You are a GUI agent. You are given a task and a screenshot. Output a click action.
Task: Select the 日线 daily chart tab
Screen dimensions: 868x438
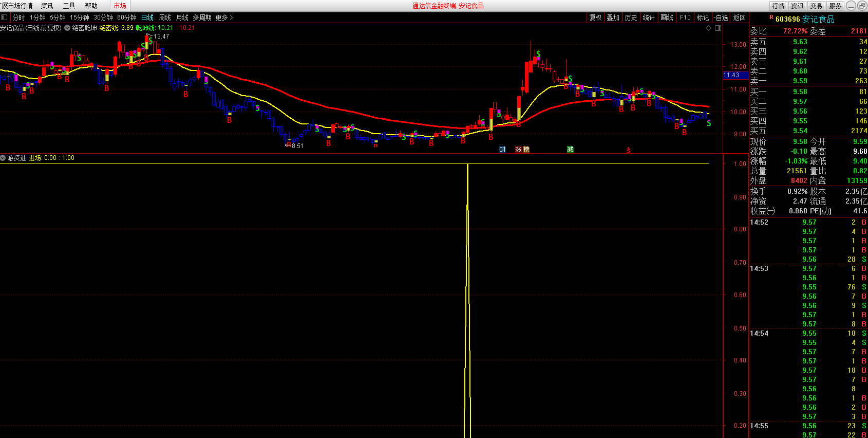point(147,17)
